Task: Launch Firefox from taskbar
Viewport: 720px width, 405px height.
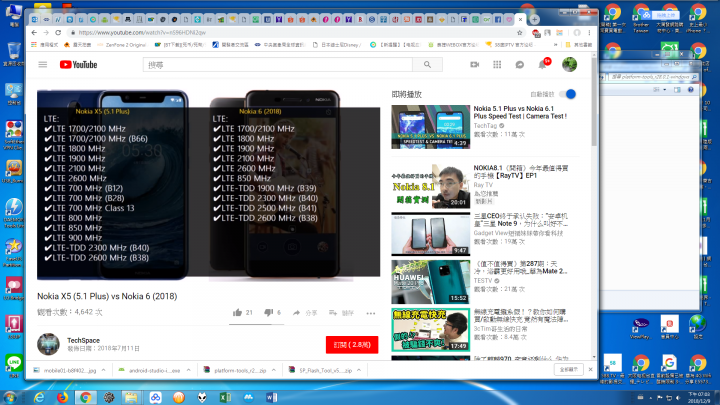Action: (62, 398)
